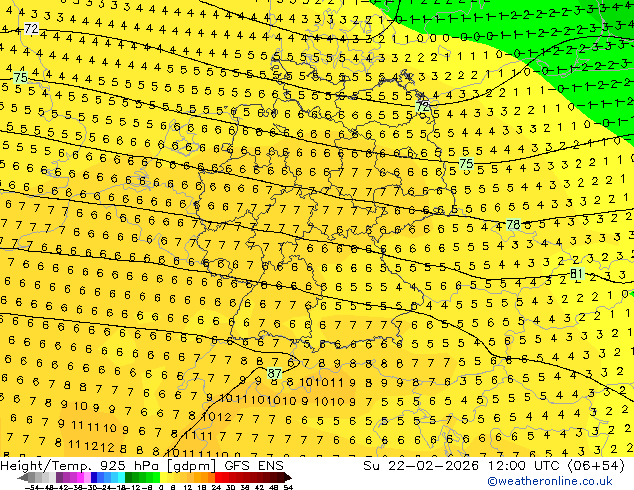This screenshot has height=490, width=634.
Task: Click the bright red legend swatch above 24
Action: pyautogui.click(x=219, y=477)
